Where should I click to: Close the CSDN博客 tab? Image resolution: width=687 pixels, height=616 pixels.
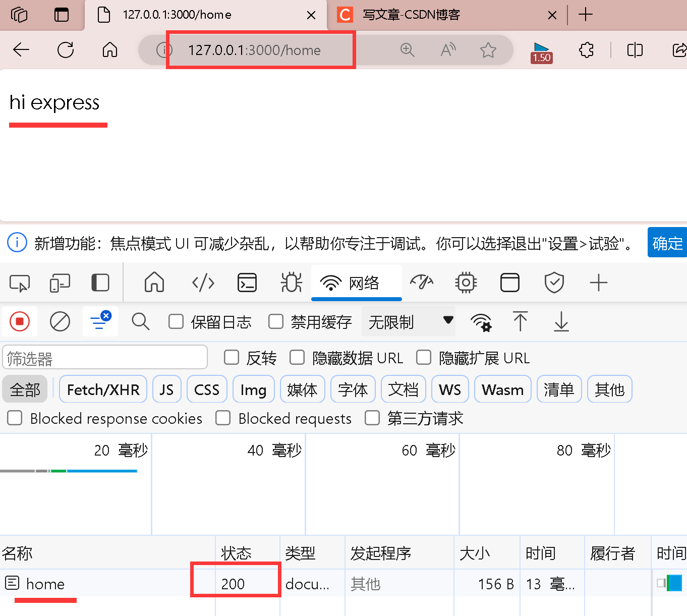click(552, 15)
